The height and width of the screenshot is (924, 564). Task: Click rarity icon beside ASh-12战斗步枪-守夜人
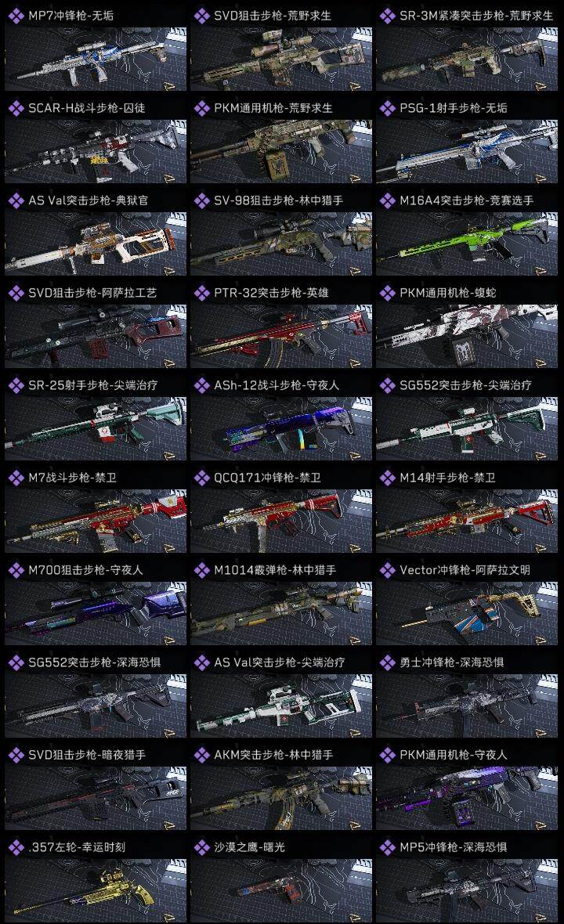(x=201, y=385)
